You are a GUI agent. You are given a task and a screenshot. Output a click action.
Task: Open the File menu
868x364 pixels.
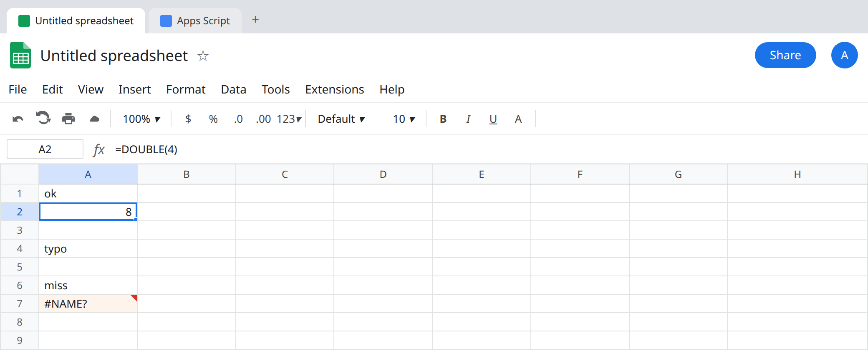18,89
